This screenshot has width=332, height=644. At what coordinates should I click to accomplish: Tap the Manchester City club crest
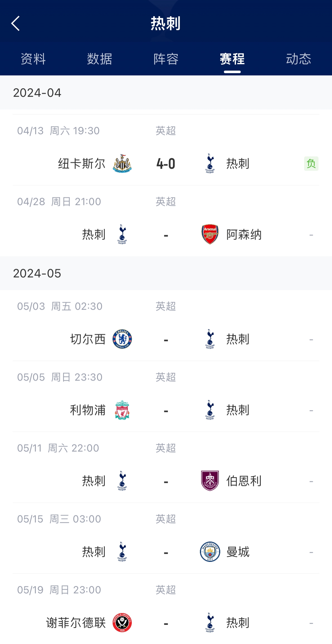210,552
